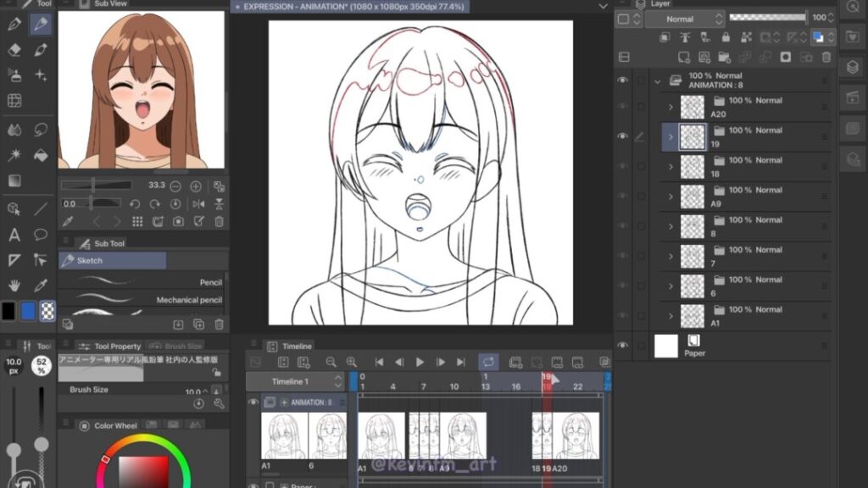Toggle the loop playback button
Screen dimensions: 868x488
[x=487, y=363]
